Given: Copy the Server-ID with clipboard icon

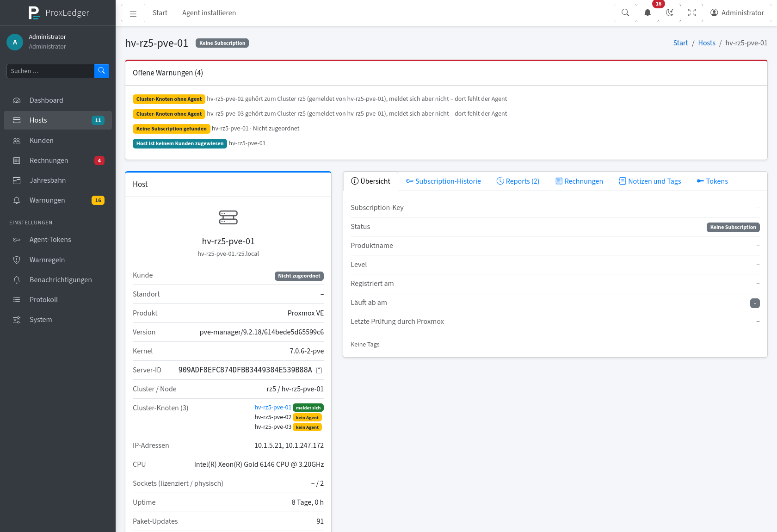Looking at the screenshot, I should [x=319, y=370].
